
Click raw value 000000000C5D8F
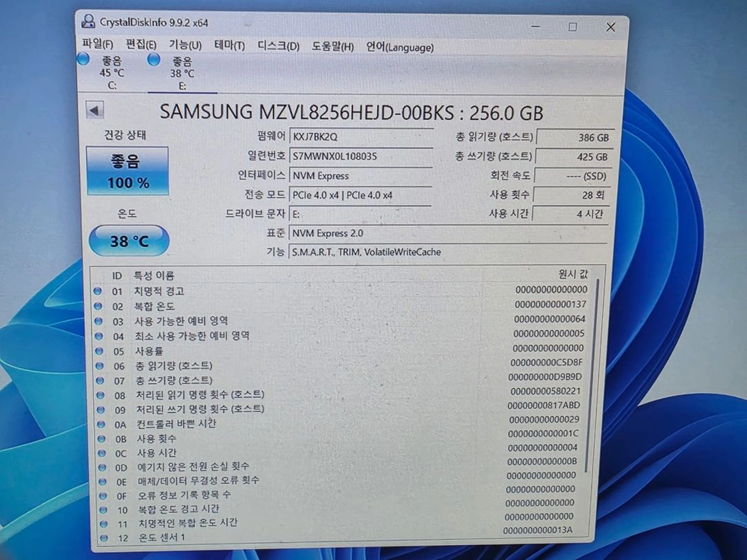(547, 362)
